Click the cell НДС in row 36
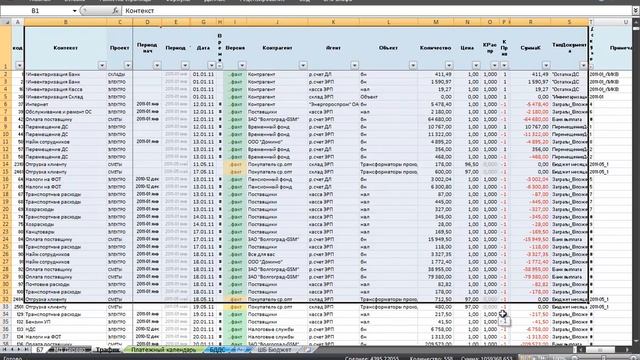 tap(66, 329)
